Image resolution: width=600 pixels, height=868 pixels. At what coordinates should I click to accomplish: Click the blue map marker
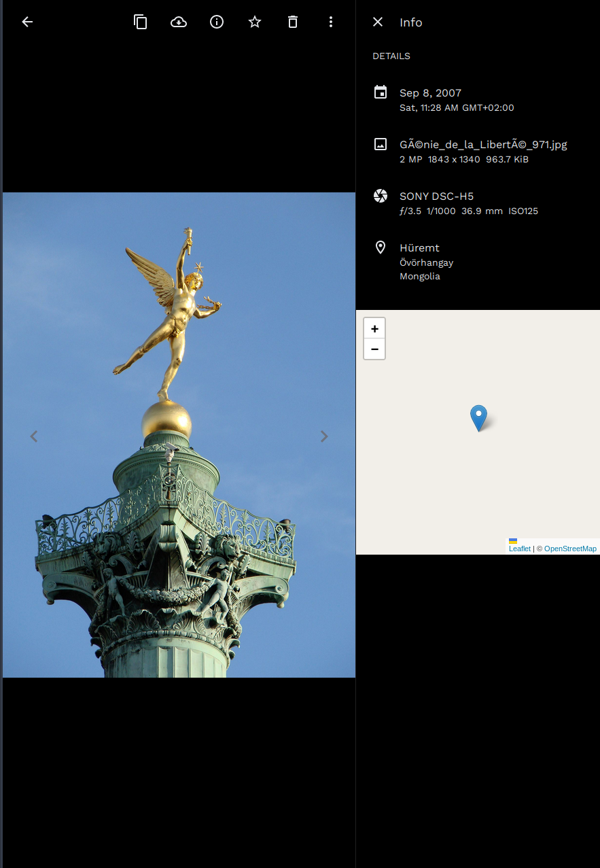click(479, 418)
